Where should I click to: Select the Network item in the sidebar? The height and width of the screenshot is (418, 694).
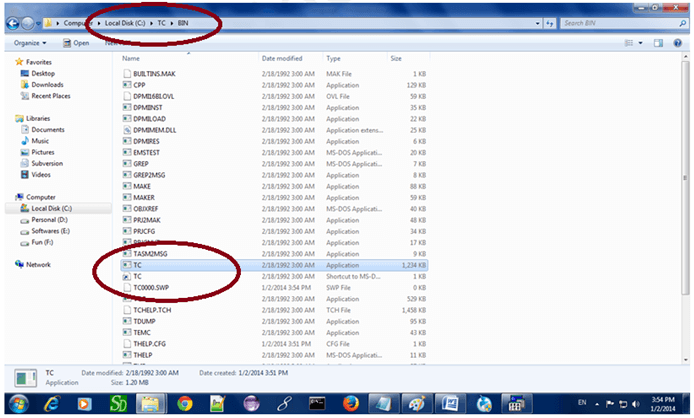pos(37,265)
